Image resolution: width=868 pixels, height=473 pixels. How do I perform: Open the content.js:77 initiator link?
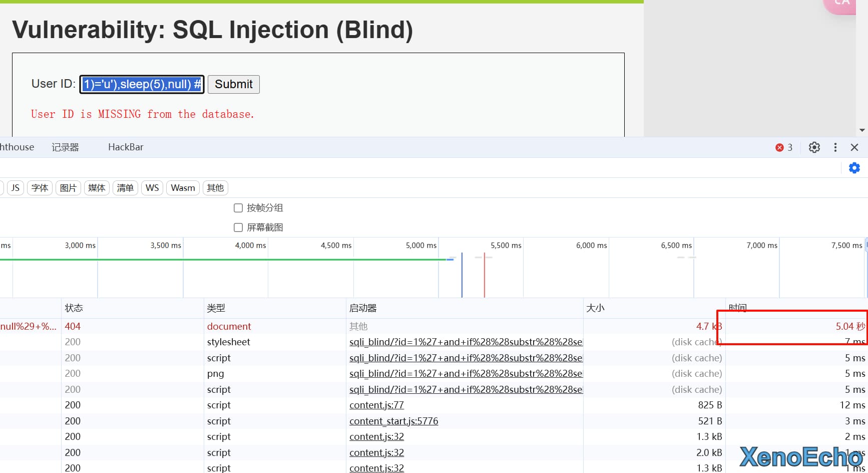376,405
